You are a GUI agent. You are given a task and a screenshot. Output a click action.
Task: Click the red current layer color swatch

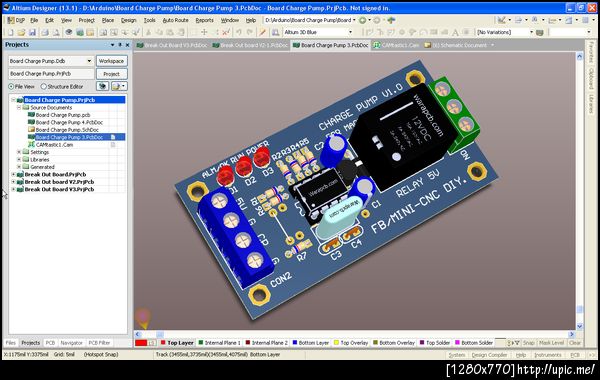(141, 343)
